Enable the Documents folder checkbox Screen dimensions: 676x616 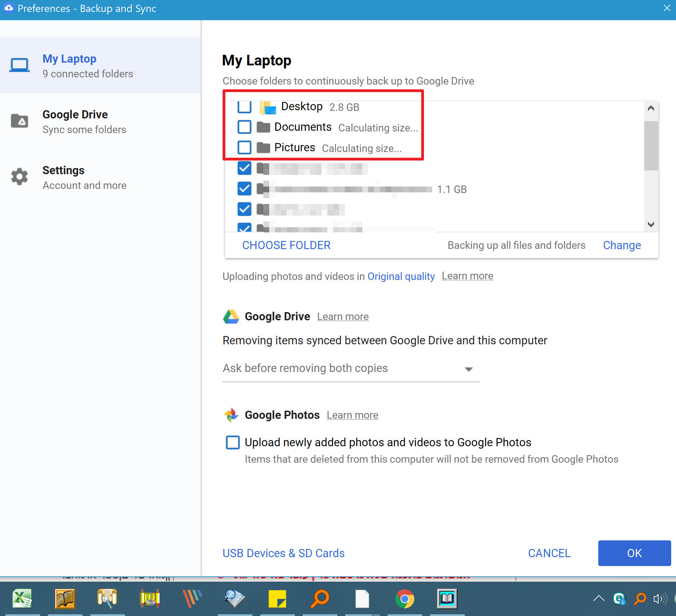click(244, 127)
